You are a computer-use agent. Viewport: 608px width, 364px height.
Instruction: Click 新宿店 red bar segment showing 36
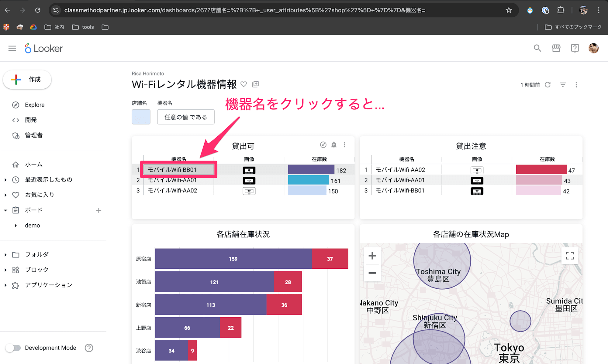[284, 305]
